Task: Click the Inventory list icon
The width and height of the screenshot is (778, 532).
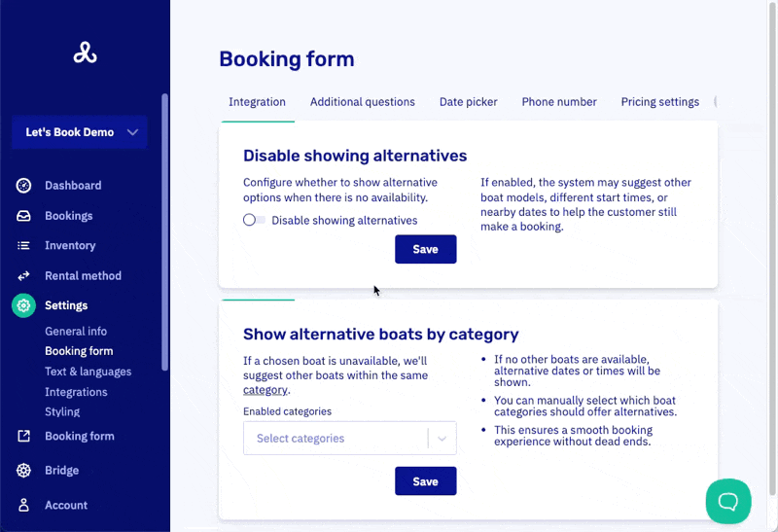Action: coord(24,246)
